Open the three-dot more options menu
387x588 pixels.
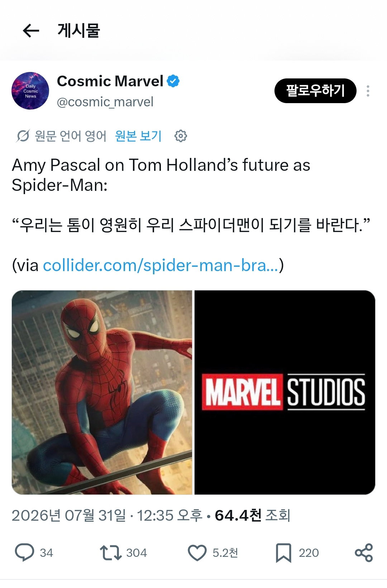(x=368, y=91)
